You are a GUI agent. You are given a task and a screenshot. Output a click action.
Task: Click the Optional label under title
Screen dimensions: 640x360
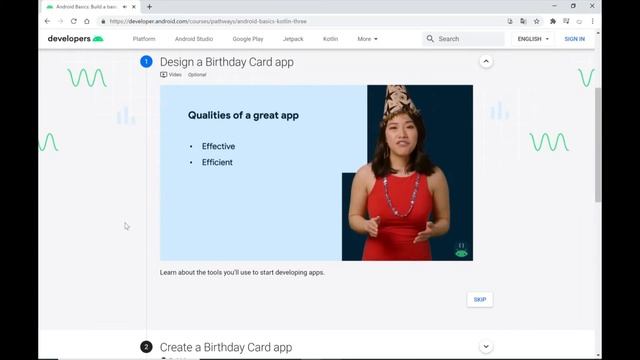tap(197, 75)
